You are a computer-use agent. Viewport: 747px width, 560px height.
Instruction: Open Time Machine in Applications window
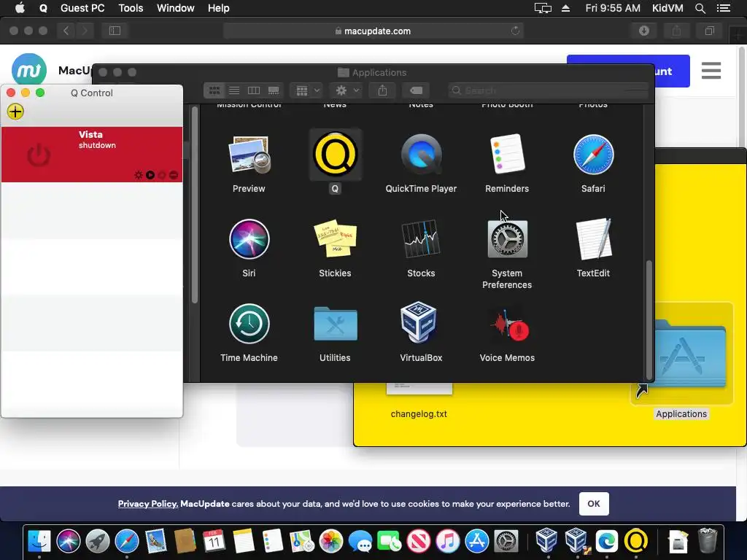click(249, 324)
